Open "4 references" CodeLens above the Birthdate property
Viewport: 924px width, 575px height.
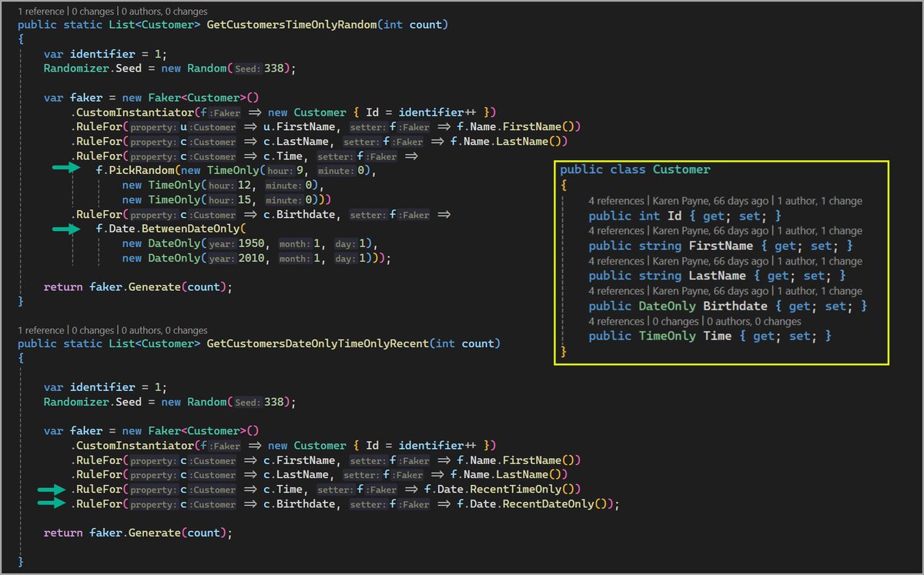click(x=615, y=291)
